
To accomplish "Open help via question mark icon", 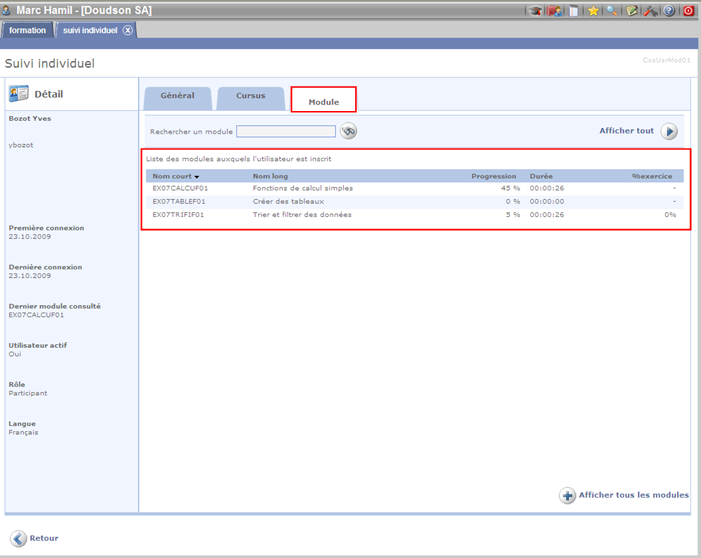I will (x=669, y=10).
